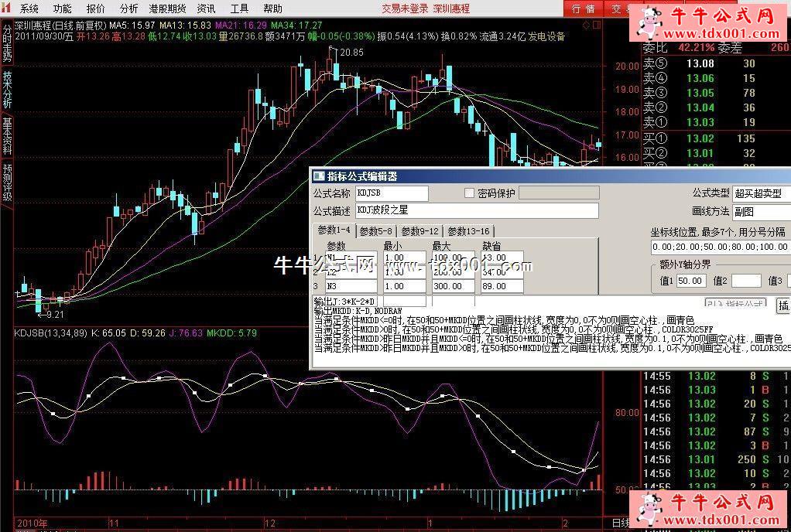Image resolution: width=791 pixels, height=532 pixels.
Task: Open the 港股期货 menu
Action: click(167, 9)
